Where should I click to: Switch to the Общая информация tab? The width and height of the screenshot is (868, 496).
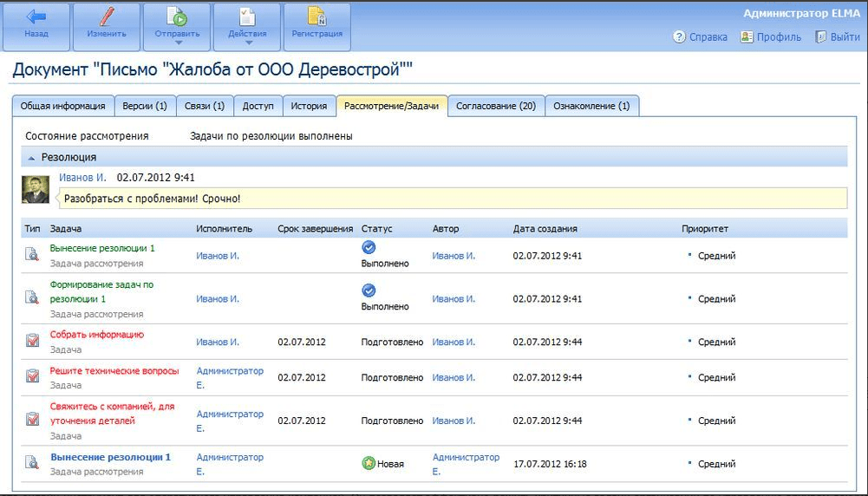coord(62,106)
